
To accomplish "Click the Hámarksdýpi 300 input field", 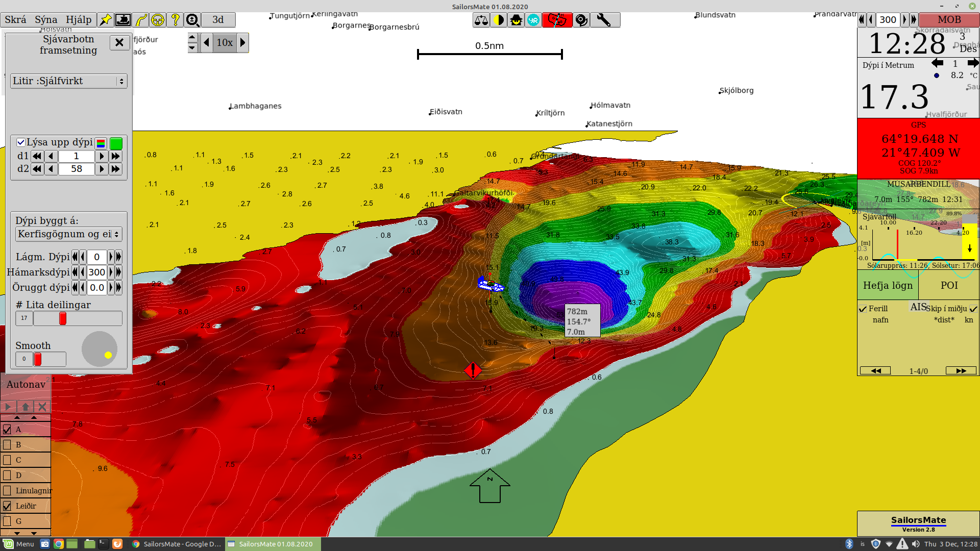I will point(96,272).
